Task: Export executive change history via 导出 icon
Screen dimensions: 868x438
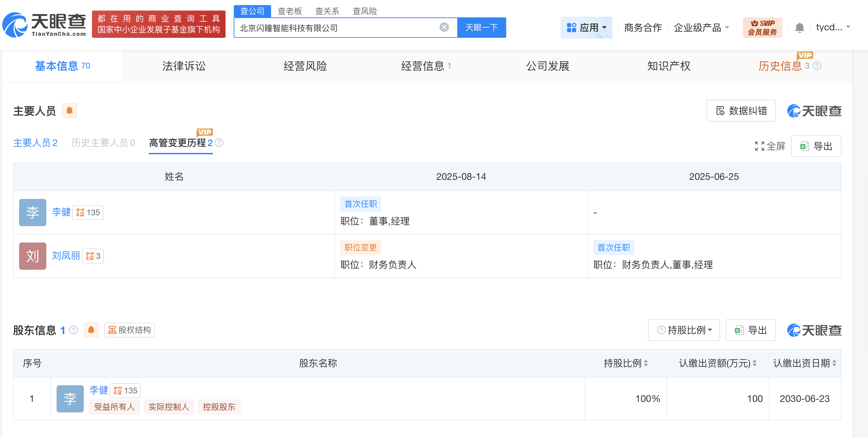Action: (816, 146)
